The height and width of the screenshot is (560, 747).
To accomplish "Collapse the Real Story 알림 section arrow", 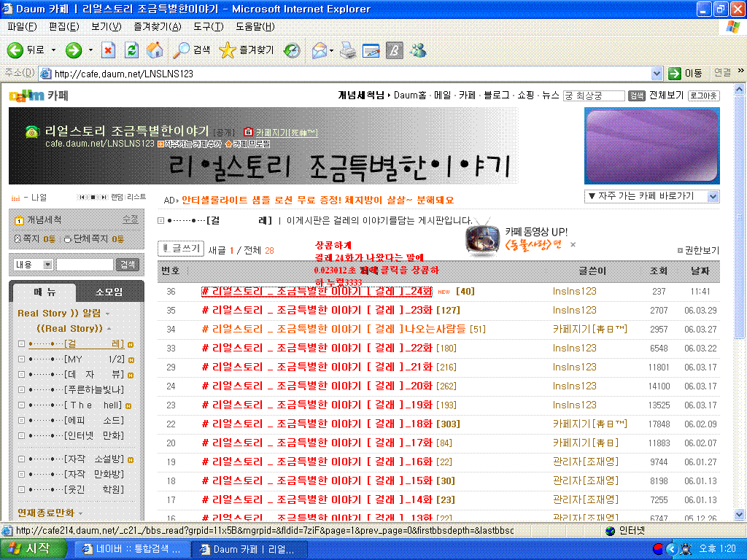I will point(108,314).
